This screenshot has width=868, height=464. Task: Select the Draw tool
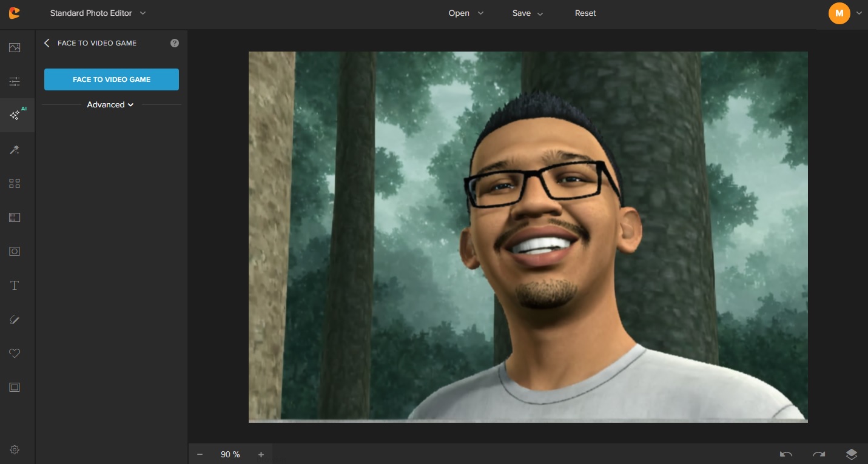(15, 320)
